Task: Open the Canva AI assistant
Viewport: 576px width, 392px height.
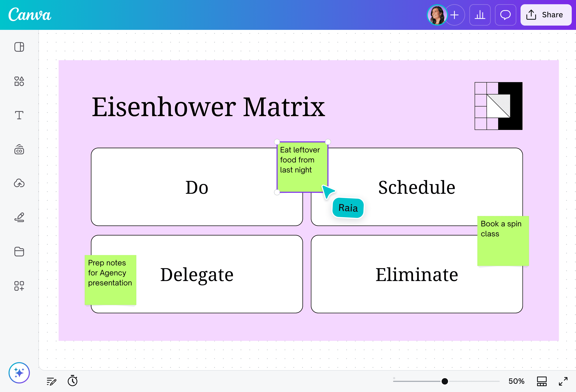Action: tap(19, 372)
